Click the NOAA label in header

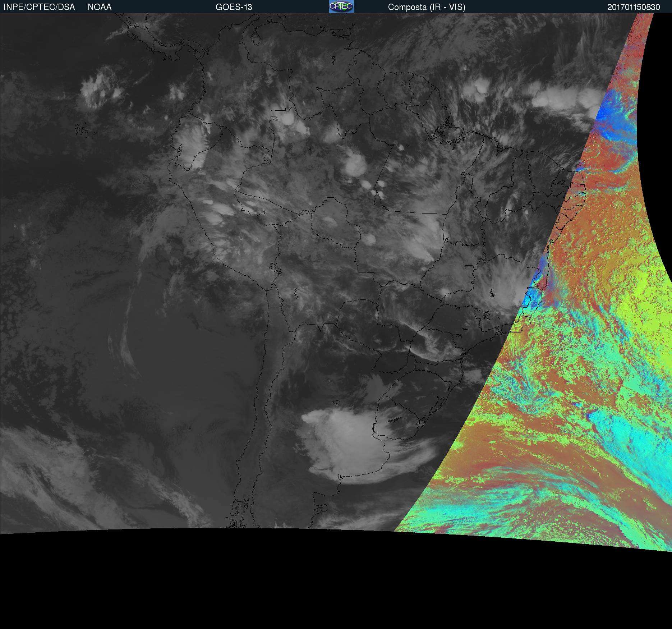pyautogui.click(x=100, y=7)
